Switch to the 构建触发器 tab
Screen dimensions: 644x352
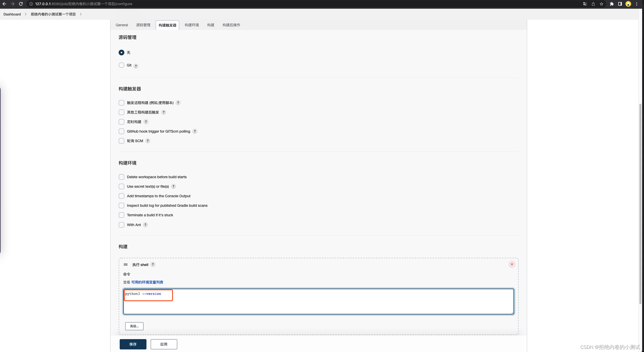(168, 25)
